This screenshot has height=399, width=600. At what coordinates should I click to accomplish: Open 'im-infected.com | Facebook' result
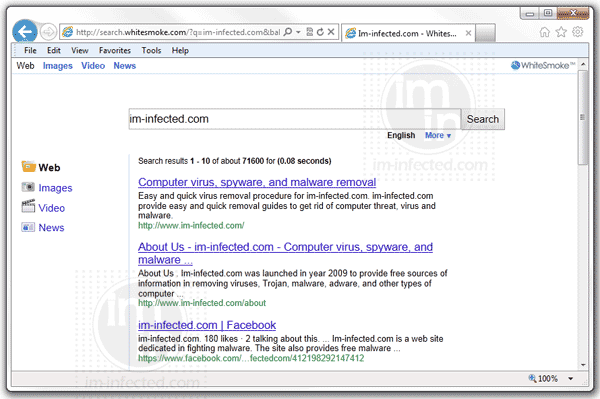click(207, 325)
